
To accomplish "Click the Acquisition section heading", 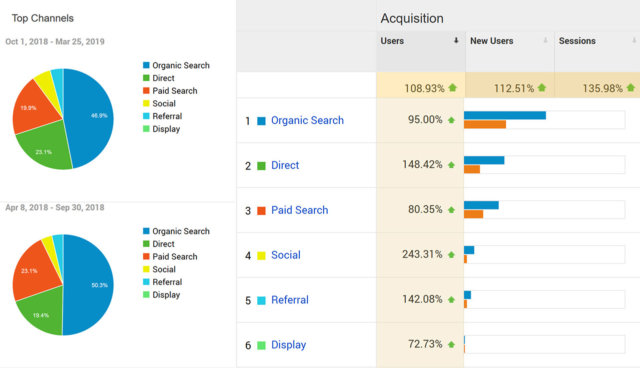I will (x=412, y=18).
